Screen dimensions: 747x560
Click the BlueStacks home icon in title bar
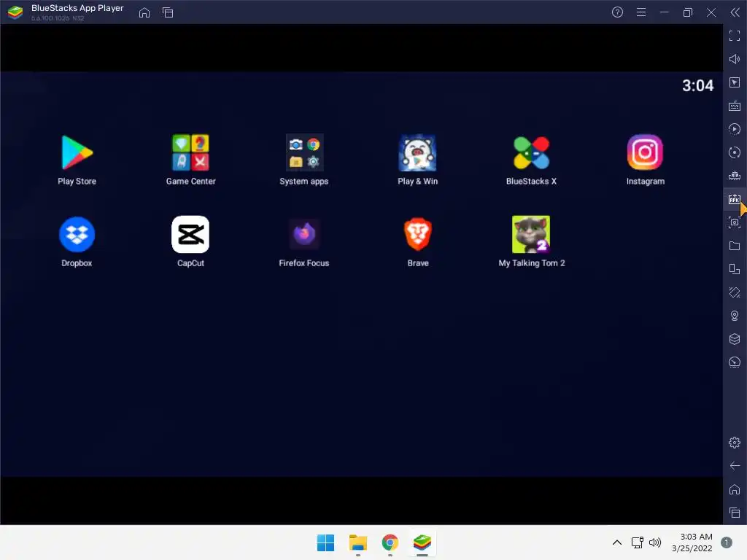[144, 12]
